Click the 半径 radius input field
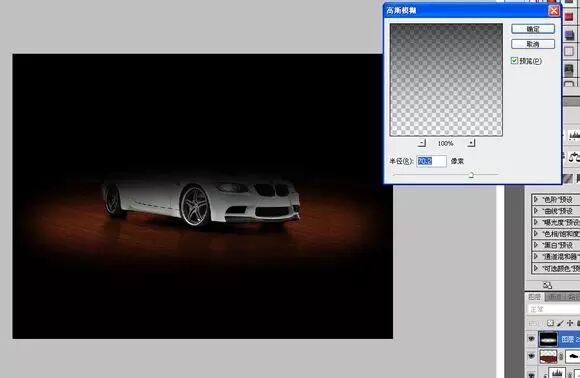Image resolution: width=580 pixels, height=378 pixels. pyautogui.click(x=431, y=161)
